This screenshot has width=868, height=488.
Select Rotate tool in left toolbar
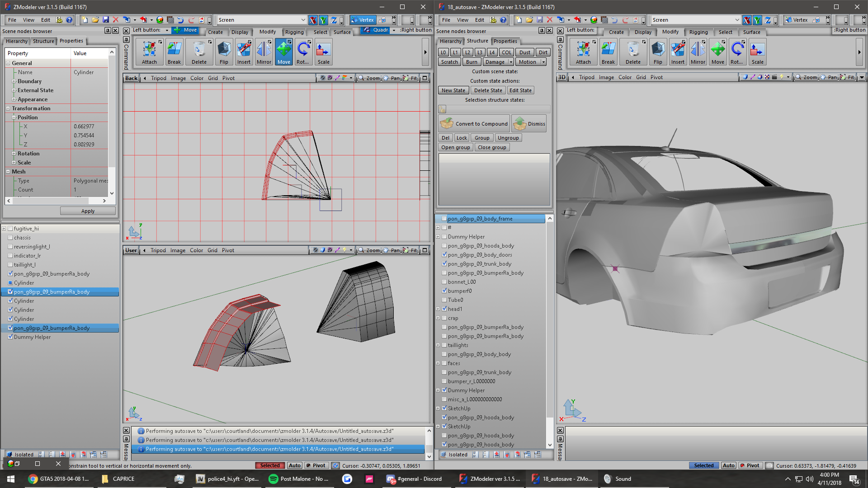(x=303, y=52)
